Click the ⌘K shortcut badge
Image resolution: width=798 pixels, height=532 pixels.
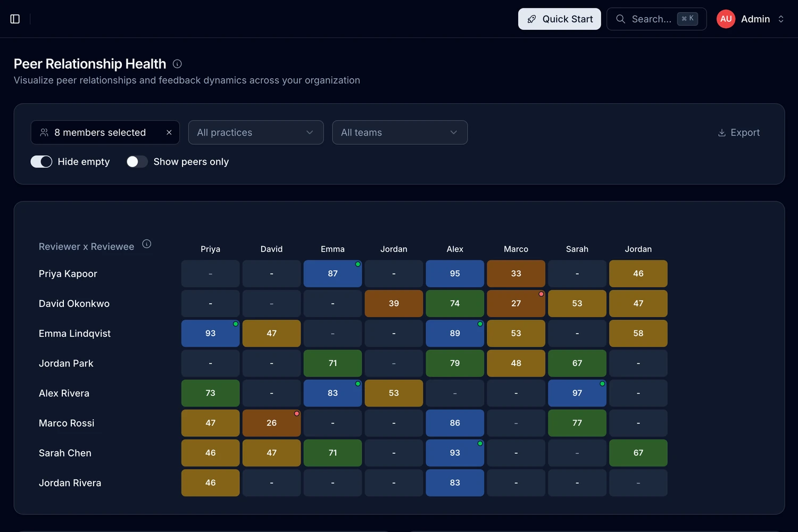pos(687,19)
